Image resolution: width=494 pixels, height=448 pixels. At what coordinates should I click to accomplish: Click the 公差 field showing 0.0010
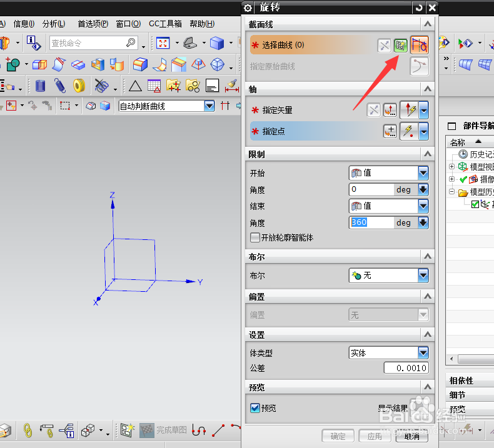[x=406, y=368]
